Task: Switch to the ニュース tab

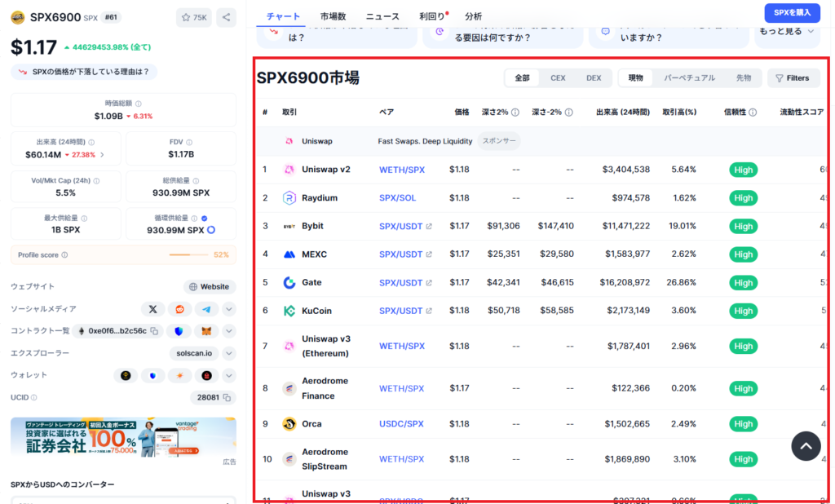Action: click(x=382, y=16)
